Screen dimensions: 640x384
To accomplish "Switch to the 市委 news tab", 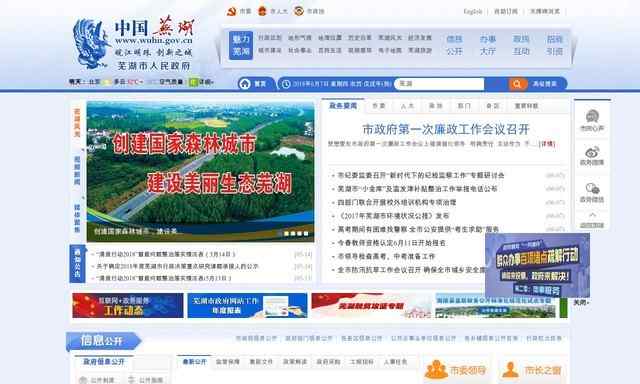I will 379,106.
